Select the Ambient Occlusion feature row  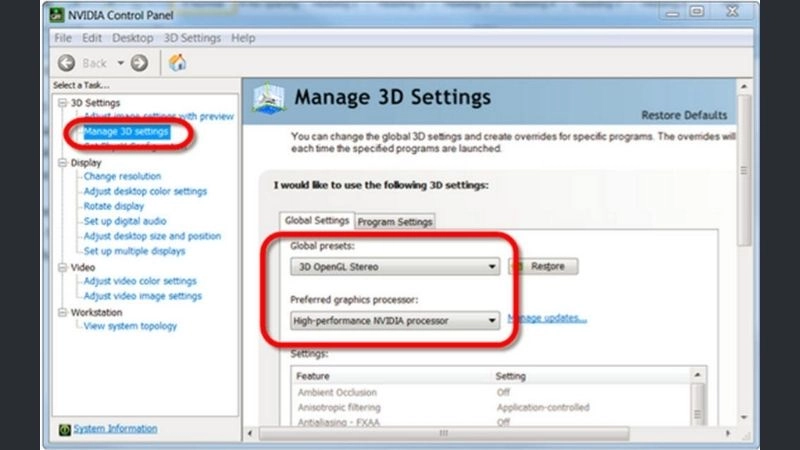click(491, 392)
